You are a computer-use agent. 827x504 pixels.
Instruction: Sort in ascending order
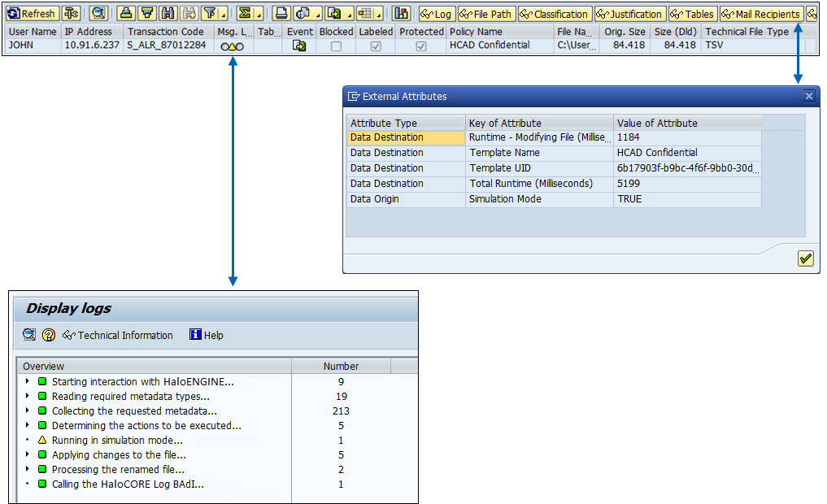pos(126,14)
